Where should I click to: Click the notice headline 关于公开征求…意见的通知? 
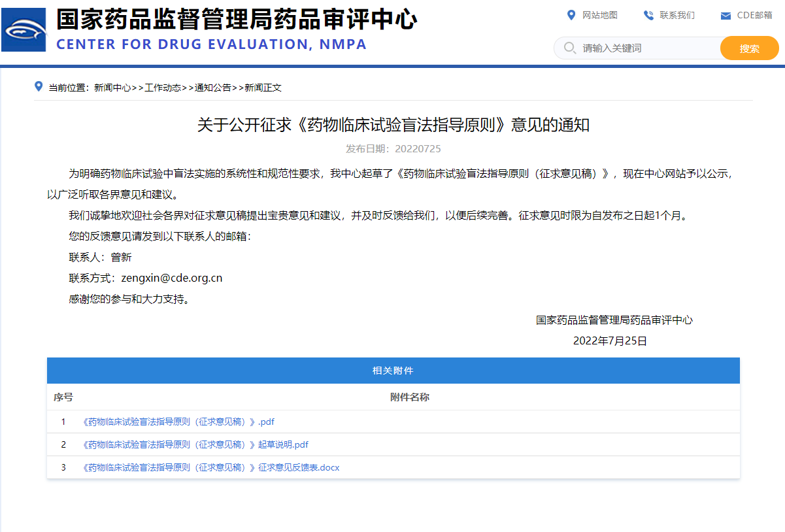pyautogui.click(x=393, y=125)
